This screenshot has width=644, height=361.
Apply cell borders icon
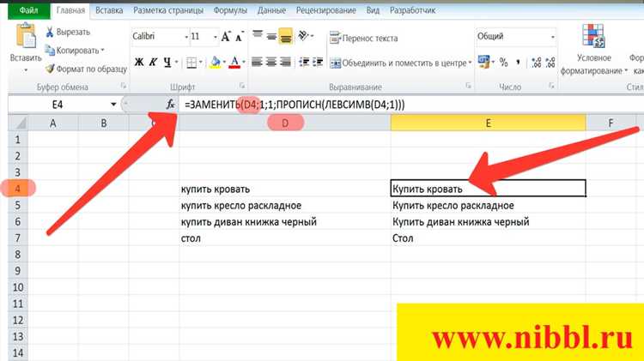tap(191, 63)
